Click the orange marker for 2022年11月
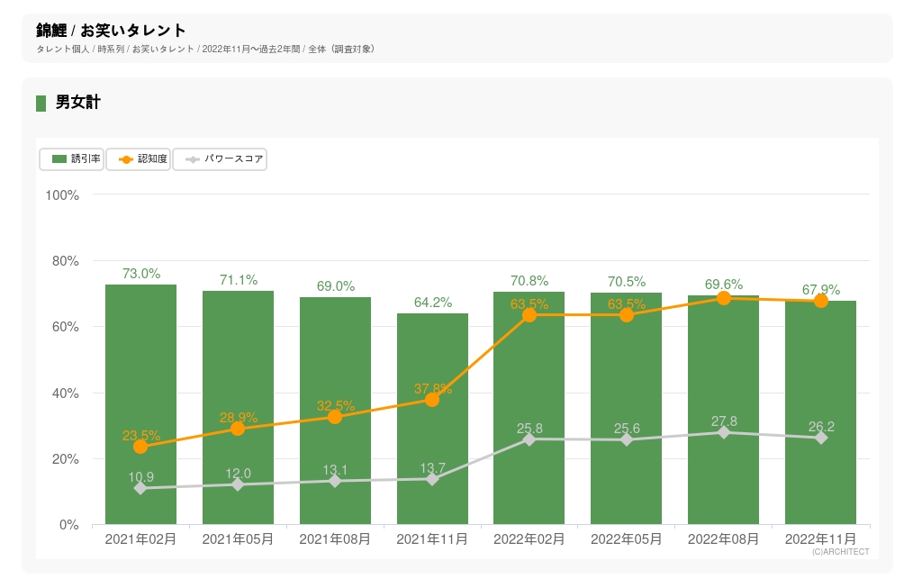Screen dimensions: 922x588 point(821,301)
